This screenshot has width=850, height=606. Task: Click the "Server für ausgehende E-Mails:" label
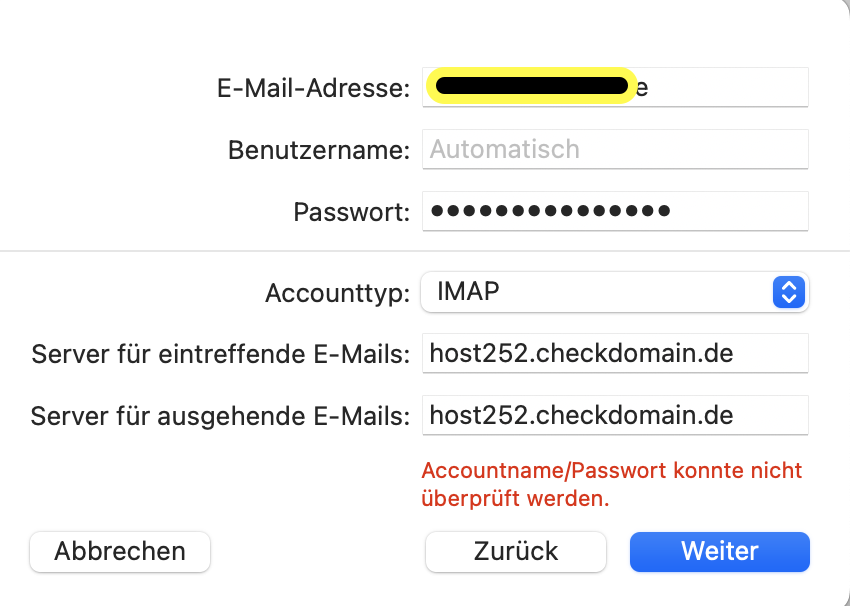pyautogui.click(x=220, y=416)
